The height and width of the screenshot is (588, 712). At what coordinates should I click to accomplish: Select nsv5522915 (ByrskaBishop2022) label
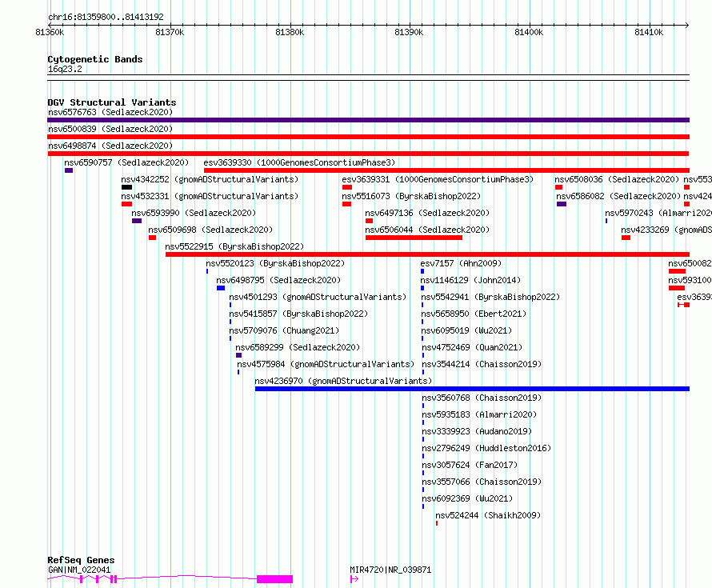tap(234, 246)
